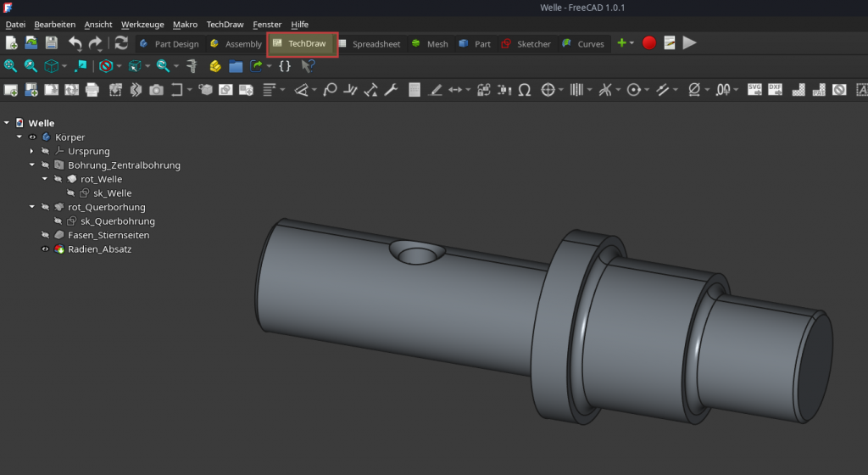Screen dimensions: 868x475
Task: Click the insert new default page icon
Action: 11,89
